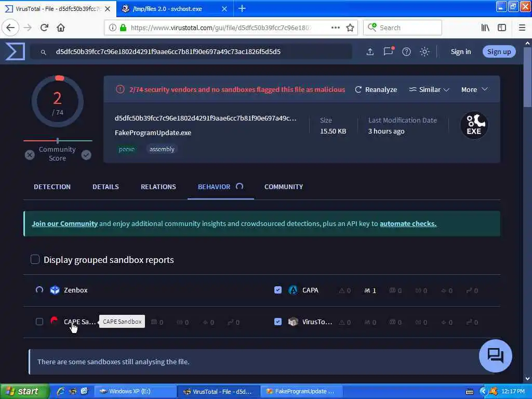Click Join our Community link
Image resolution: width=532 pixels, height=399 pixels.
(64, 223)
